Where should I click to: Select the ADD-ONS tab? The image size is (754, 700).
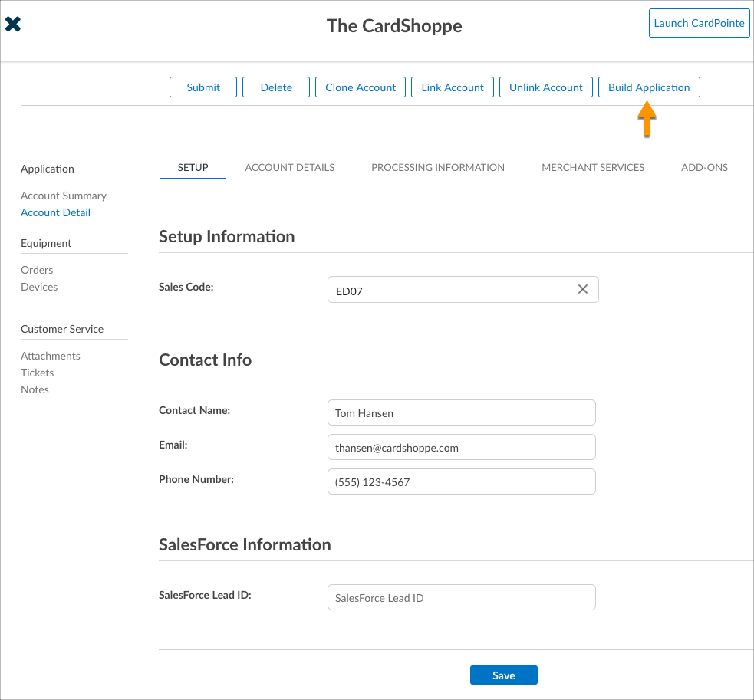(703, 167)
